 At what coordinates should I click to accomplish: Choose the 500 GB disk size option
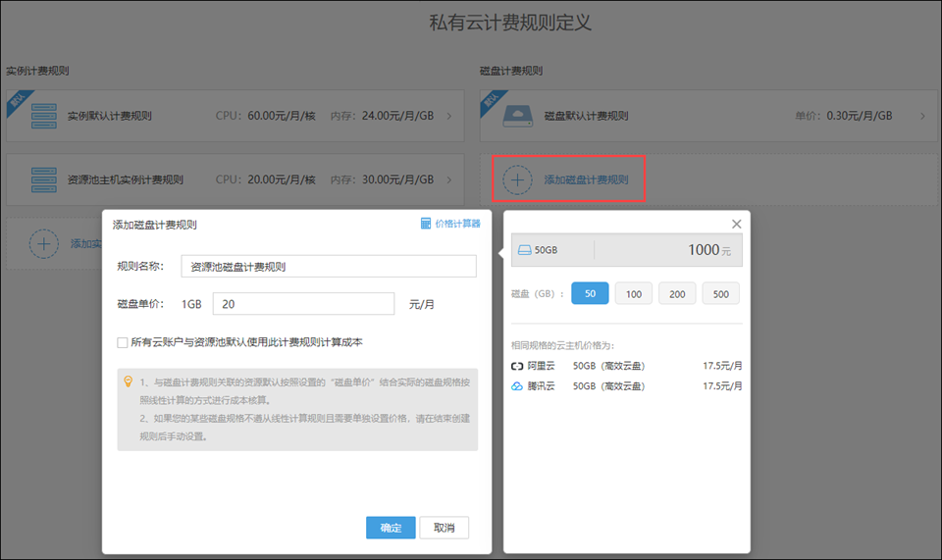click(721, 293)
